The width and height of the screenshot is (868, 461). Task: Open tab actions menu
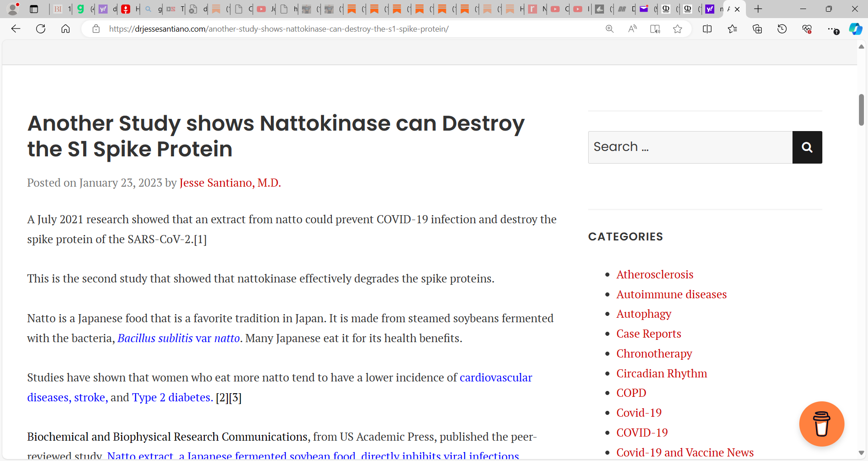tap(34, 9)
